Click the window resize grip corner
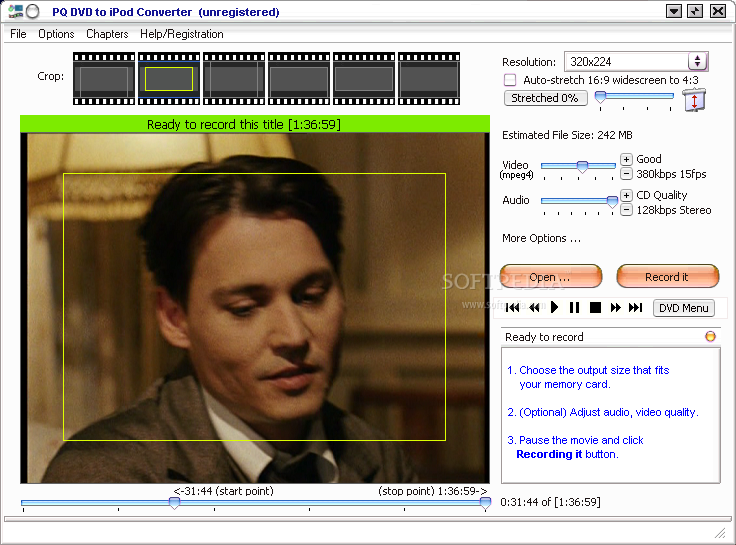Screen dimensions: 736x545 coord(720,533)
